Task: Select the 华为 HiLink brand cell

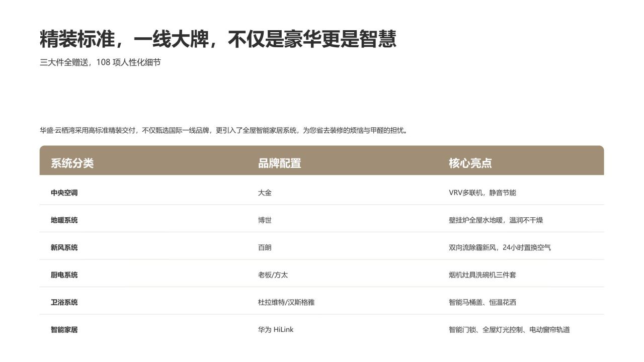Action: [276, 330]
